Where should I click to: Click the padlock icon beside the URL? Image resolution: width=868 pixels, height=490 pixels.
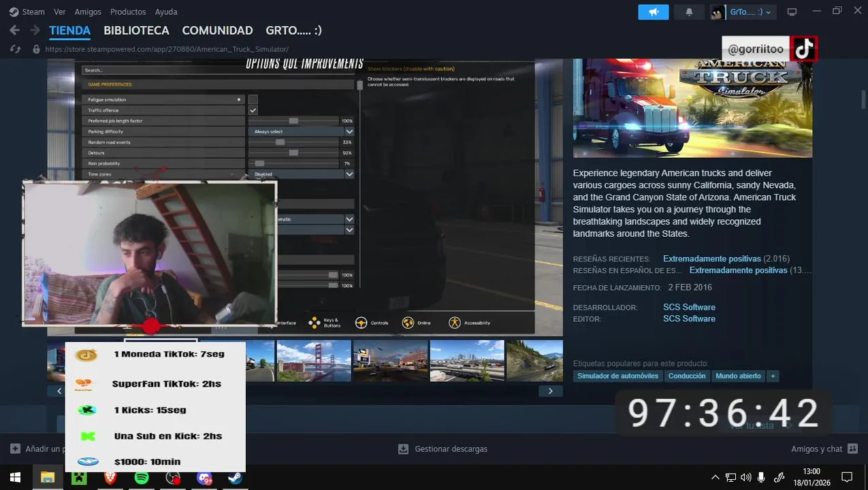36,49
